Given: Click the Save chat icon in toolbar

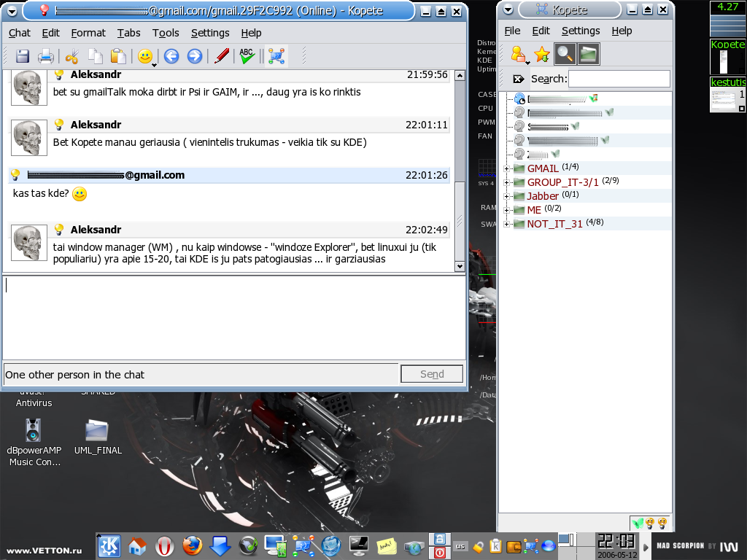Looking at the screenshot, I should pos(23,56).
